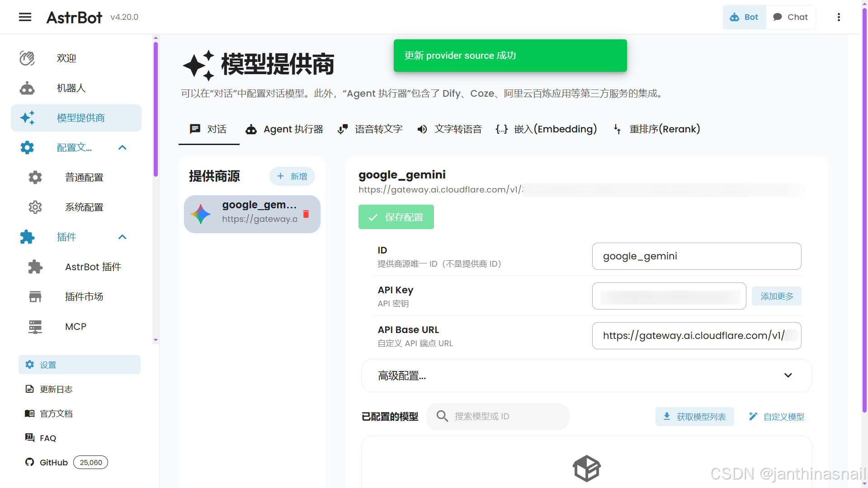Switch to Chat mode
This screenshot has height=488, width=868.
tap(791, 17)
